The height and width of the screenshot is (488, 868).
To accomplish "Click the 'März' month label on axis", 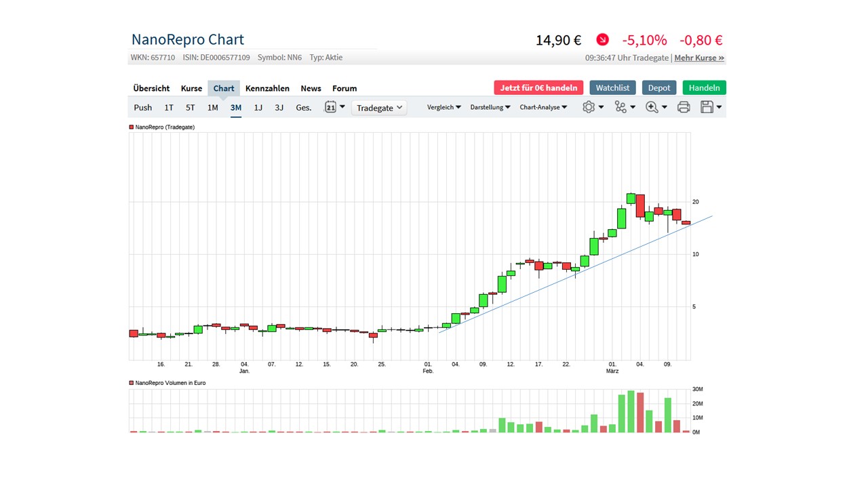I will click(x=612, y=371).
